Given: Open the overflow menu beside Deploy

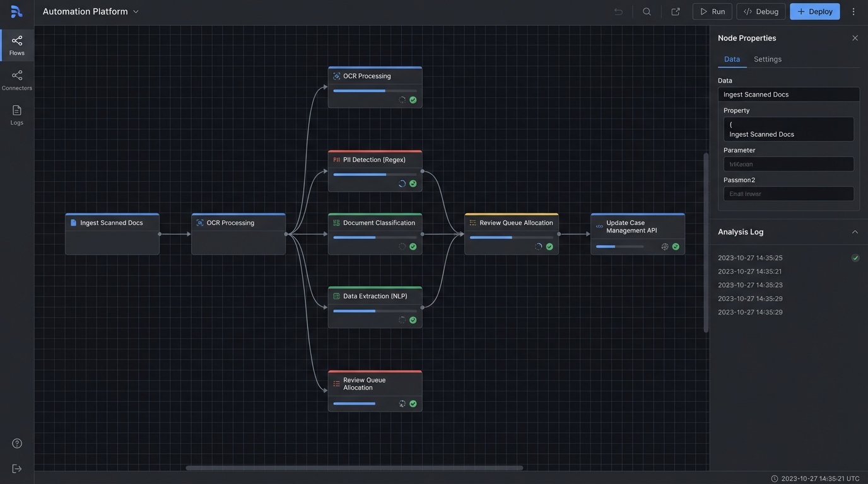Looking at the screenshot, I should point(852,11).
